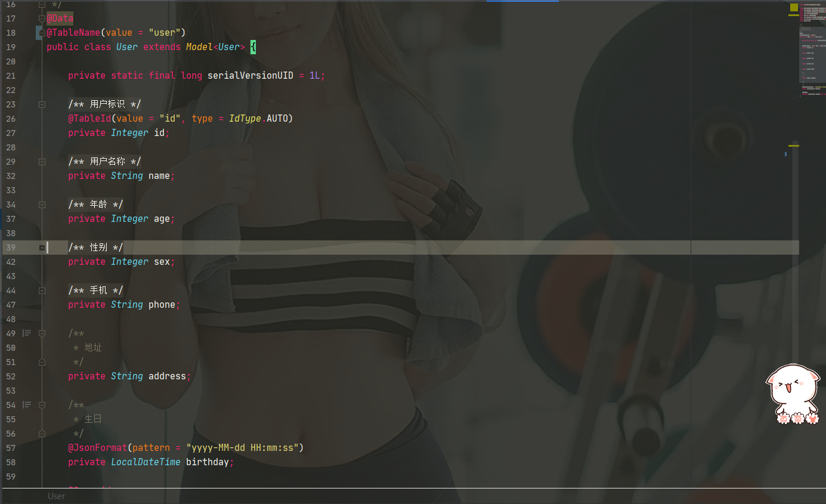
Task: Click the @Data Lombok annotation gutter icon
Action: click(42, 18)
